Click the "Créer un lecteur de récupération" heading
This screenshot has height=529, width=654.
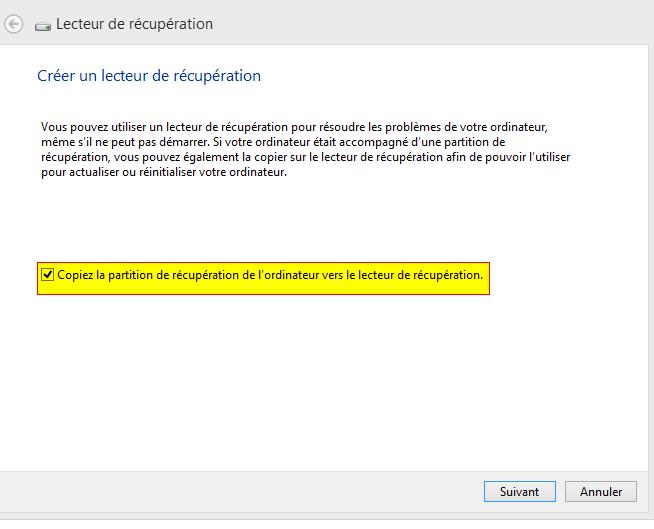(148, 75)
